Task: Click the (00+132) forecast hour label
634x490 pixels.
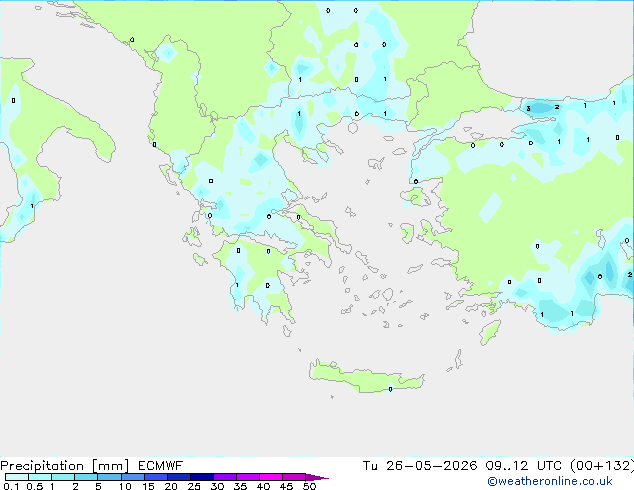Action: 602,466
